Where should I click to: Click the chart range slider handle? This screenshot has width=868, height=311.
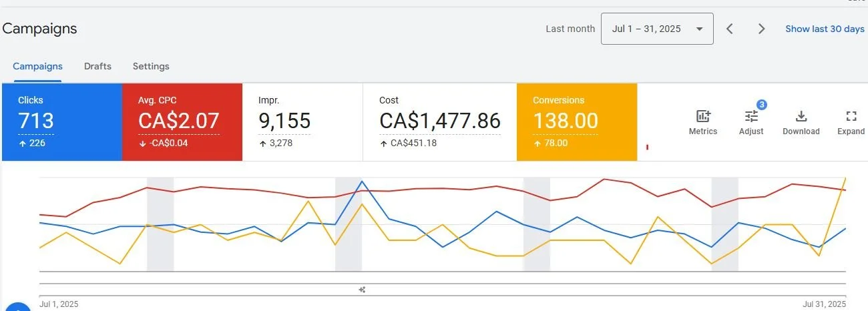click(362, 290)
